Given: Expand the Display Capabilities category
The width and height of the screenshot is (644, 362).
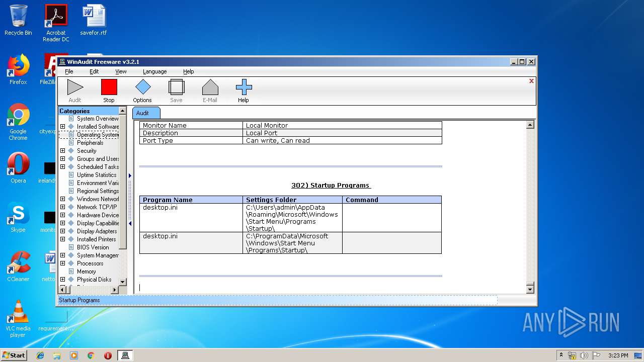Looking at the screenshot, I should coord(62,223).
